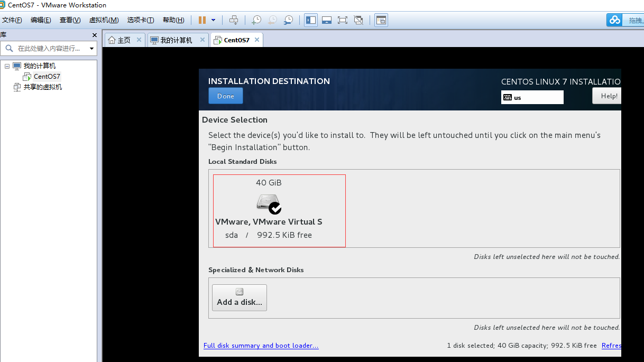Toggle the thumbnail bar view icon

click(x=327, y=20)
